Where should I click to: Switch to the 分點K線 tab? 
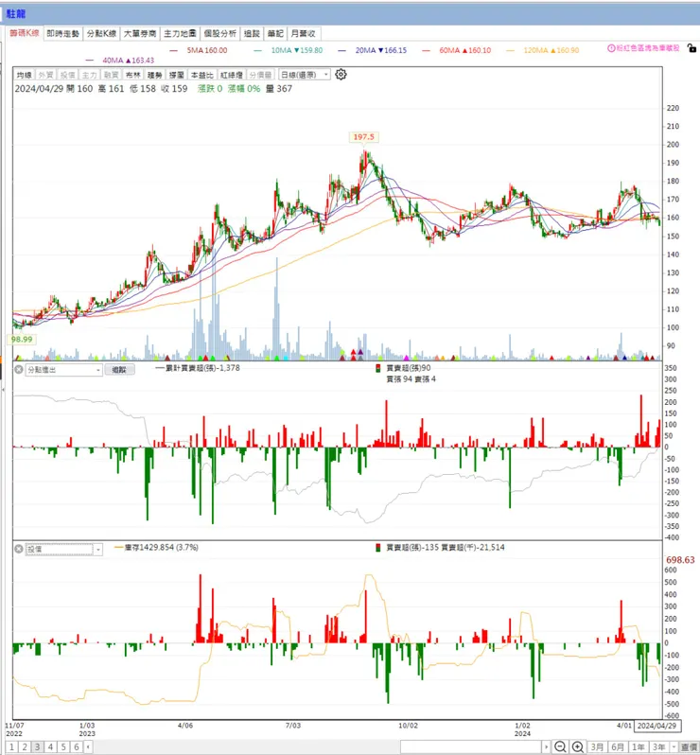[101, 33]
